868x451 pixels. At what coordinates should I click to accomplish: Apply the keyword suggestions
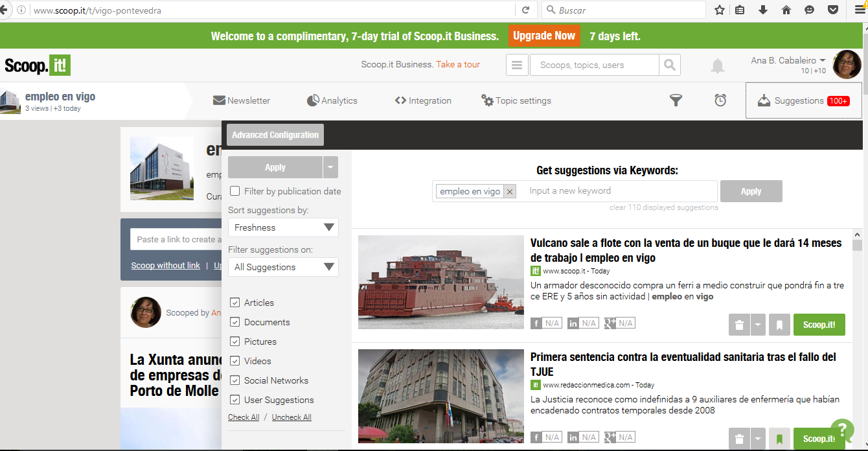coord(751,191)
